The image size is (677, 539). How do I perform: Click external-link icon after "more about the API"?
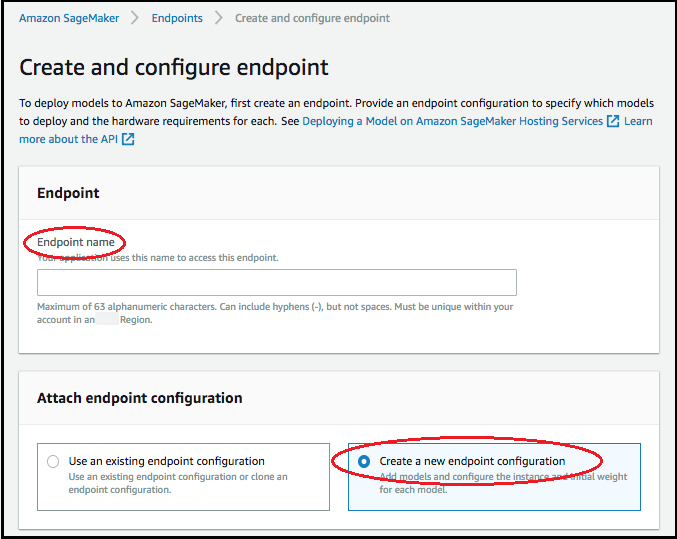[128, 140]
